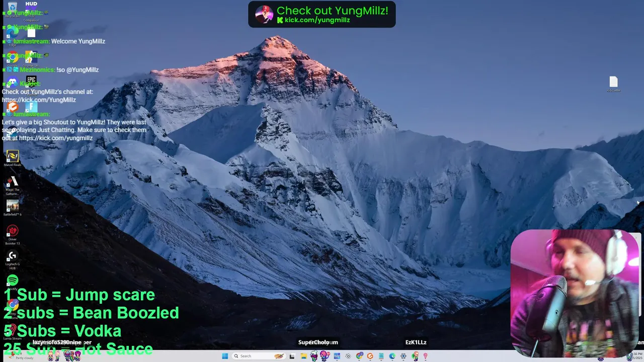This screenshot has height=362, width=644.
Task: Select the Magic The Gathering desktop icon
Action: click(x=13, y=185)
